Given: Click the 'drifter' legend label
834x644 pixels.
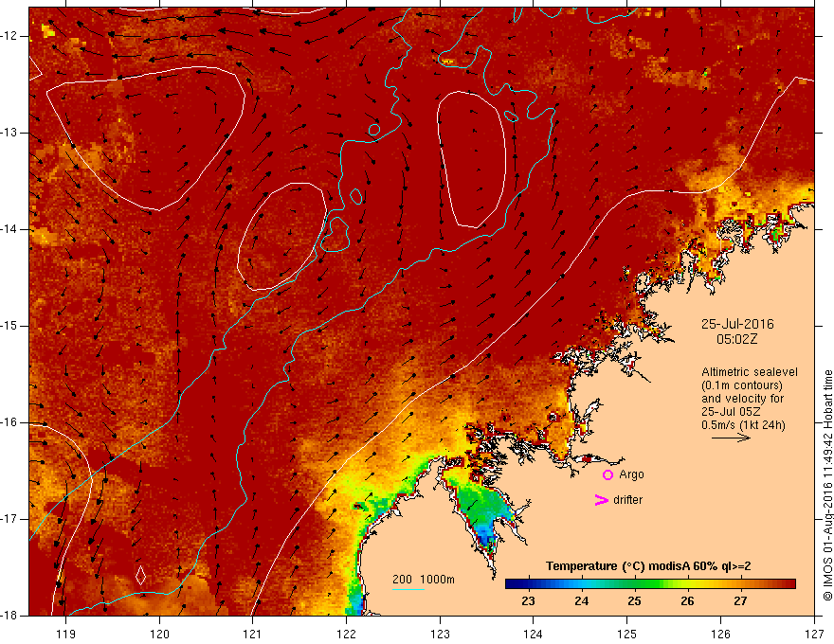Looking at the screenshot, I should pos(627,499).
